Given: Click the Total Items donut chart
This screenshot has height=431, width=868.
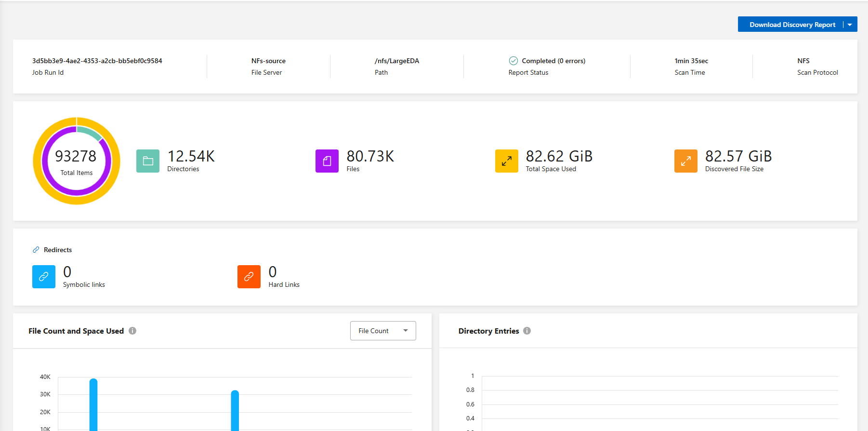Looking at the screenshot, I should (77, 161).
